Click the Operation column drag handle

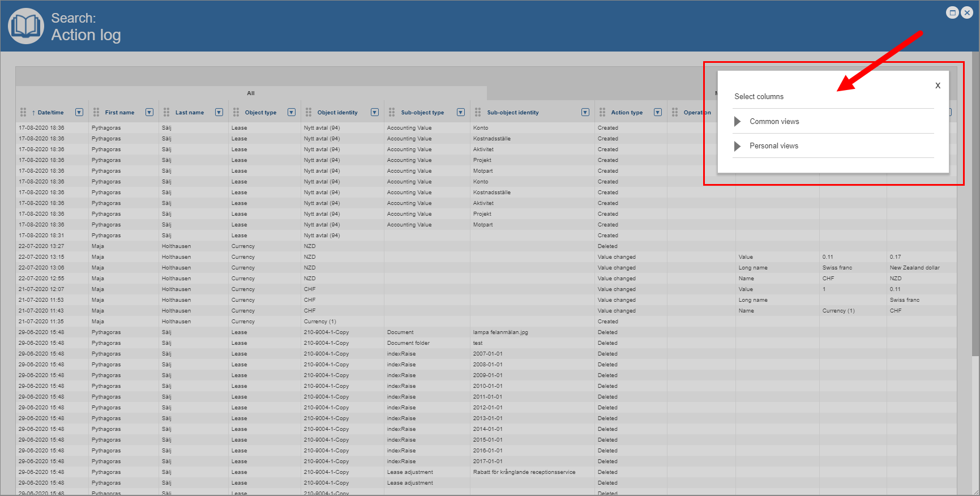pyautogui.click(x=675, y=112)
